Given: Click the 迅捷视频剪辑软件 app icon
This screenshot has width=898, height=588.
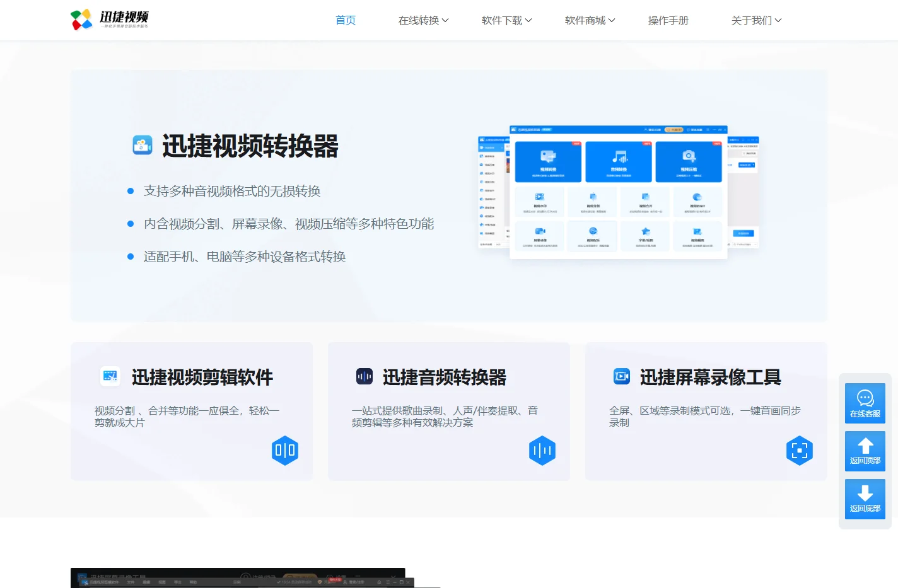Looking at the screenshot, I should coord(110,377).
